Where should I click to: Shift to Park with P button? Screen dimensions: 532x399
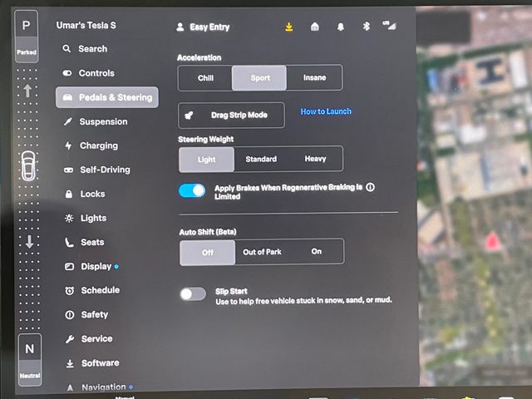26,37
